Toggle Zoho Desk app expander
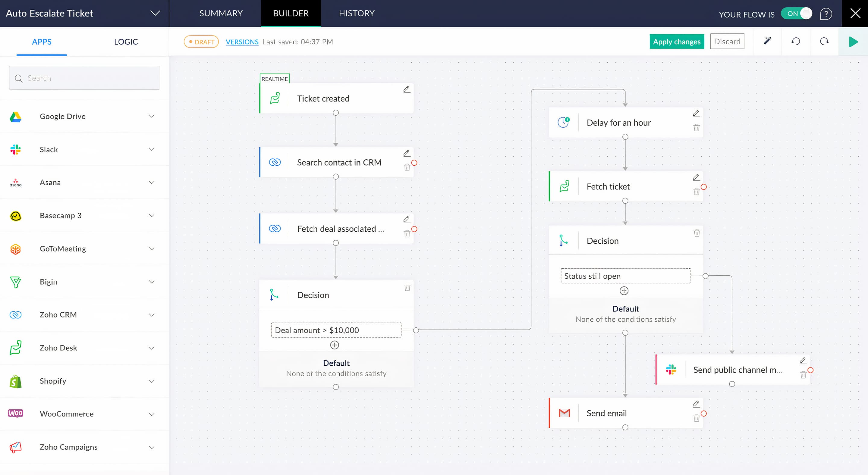This screenshot has width=868, height=475. click(152, 348)
